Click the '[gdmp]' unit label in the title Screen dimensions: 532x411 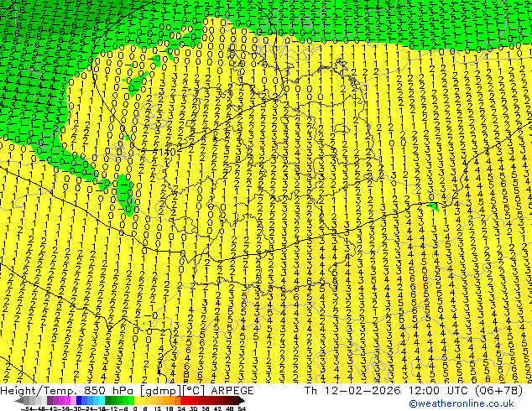click(161, 391)
